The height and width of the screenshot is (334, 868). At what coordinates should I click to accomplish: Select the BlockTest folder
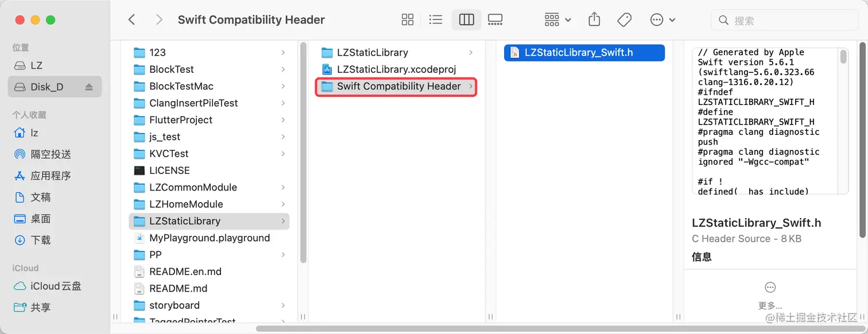210,69
